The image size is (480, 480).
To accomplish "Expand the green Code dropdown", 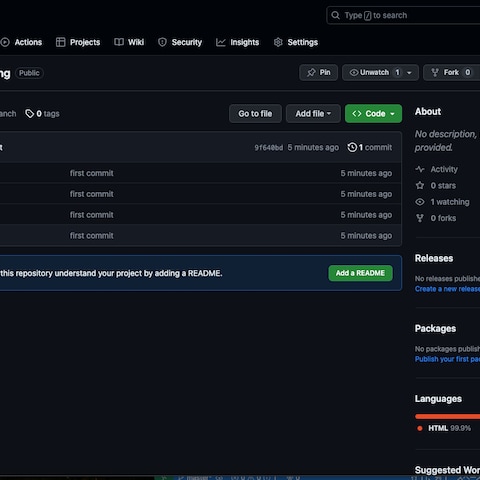I will pyautogui.click(x=373, y=114).
